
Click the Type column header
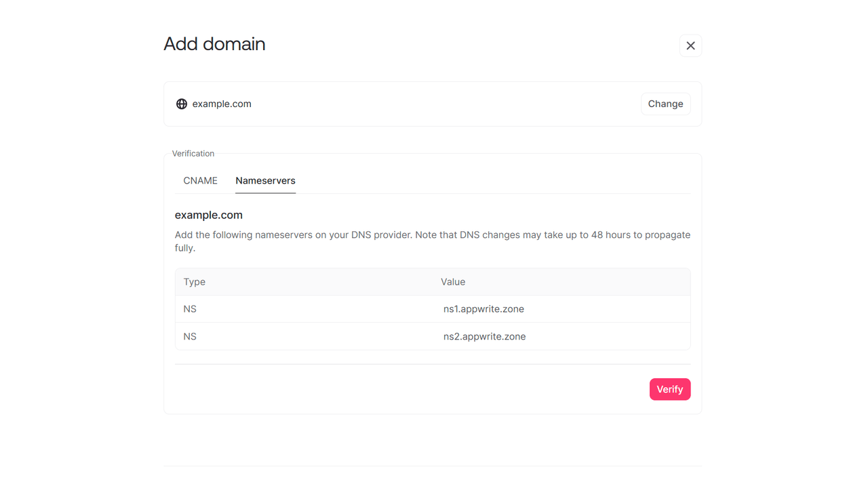pyautogui.click(x=194, y=281)
